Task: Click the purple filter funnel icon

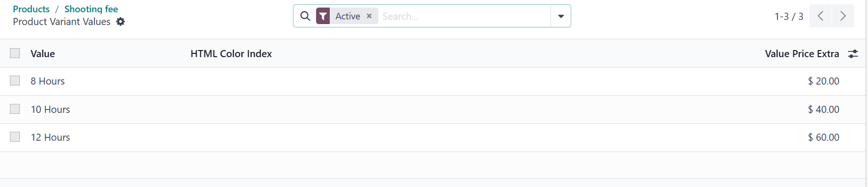Action: coord(323,16)
